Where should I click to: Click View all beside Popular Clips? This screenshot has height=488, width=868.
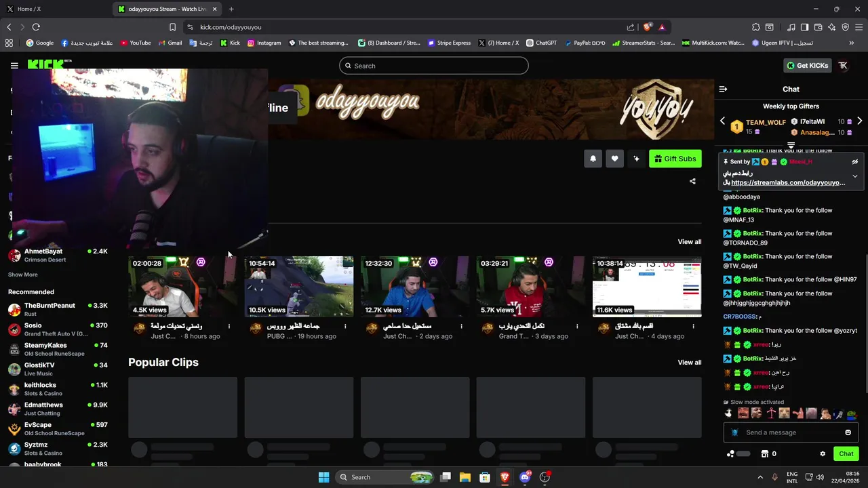pyautogui.click(x=690, y=363)
